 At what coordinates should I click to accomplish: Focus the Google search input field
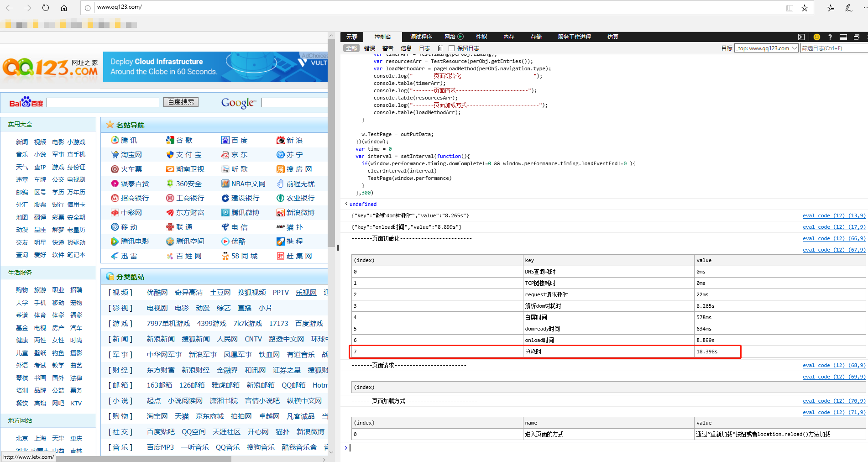(x=294, y=102)
